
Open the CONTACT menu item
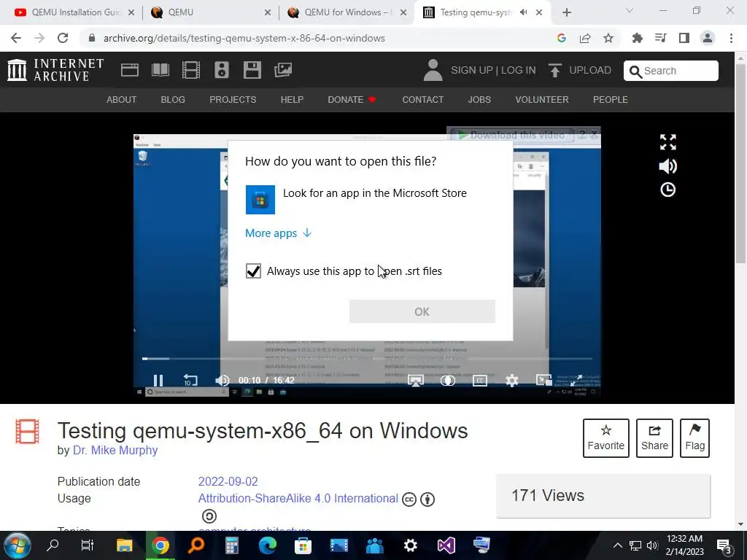point(422,99)
